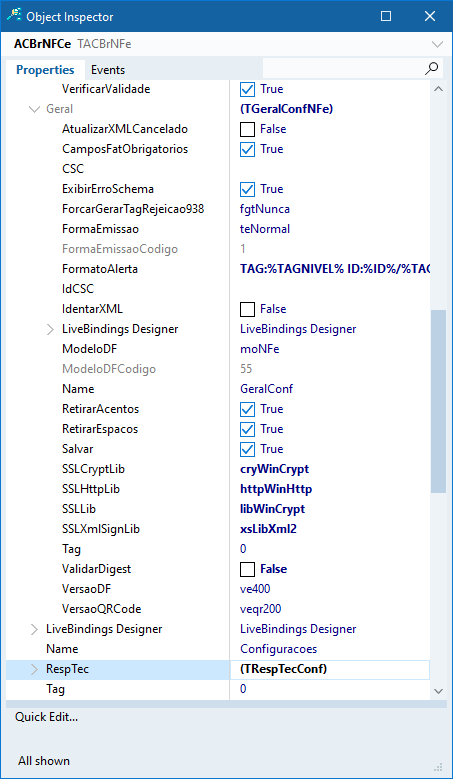The image size is (453, 779).
Task: Click the xsLibXml2 value of SSLXmlSignLib
Action: point(268,529)
